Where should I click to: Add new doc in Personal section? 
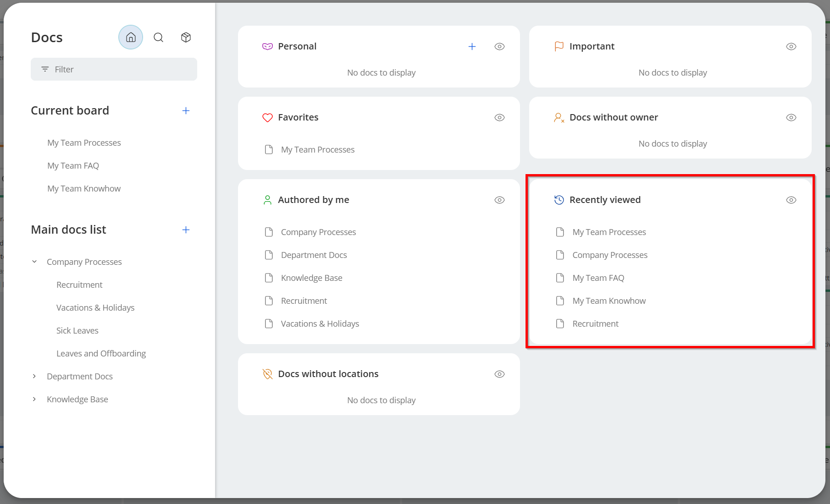[x=472, y=47]
